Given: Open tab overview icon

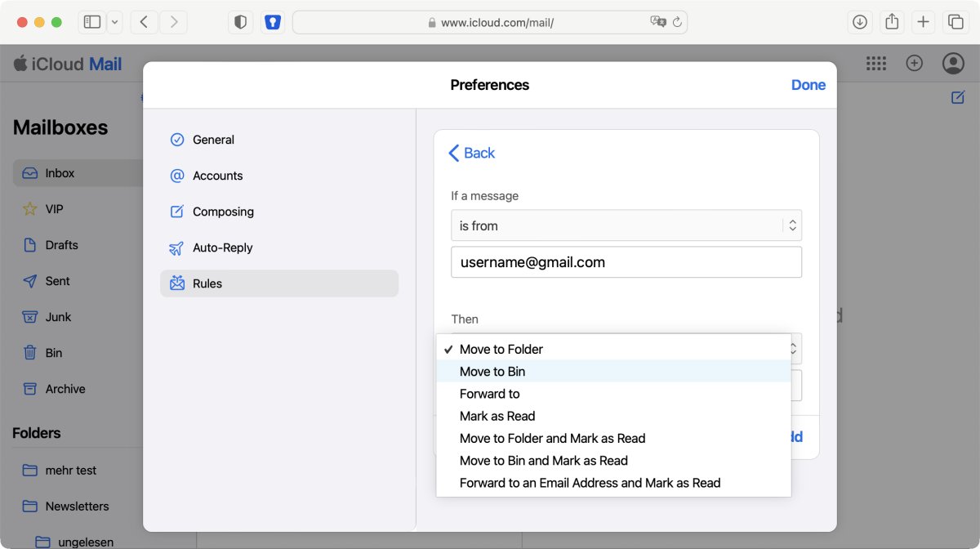Looking at the screenshot, I should pos(955,22).
